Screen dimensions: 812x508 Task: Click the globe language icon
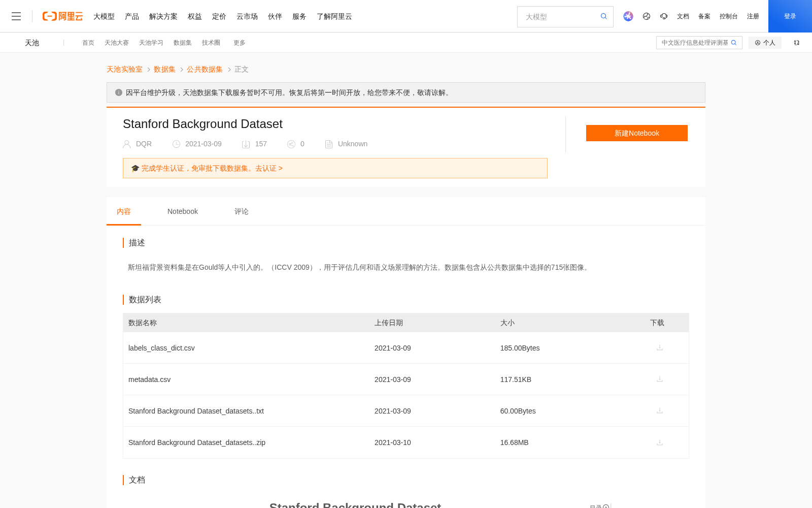647,16
